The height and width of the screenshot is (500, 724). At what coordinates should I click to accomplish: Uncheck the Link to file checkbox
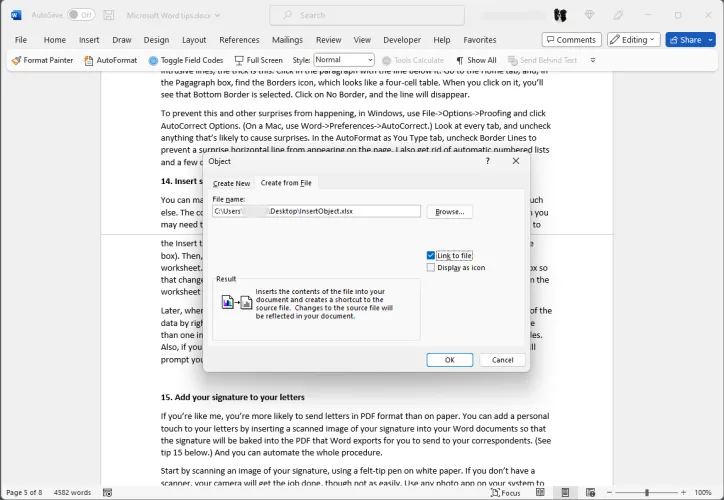click(431, 256)
